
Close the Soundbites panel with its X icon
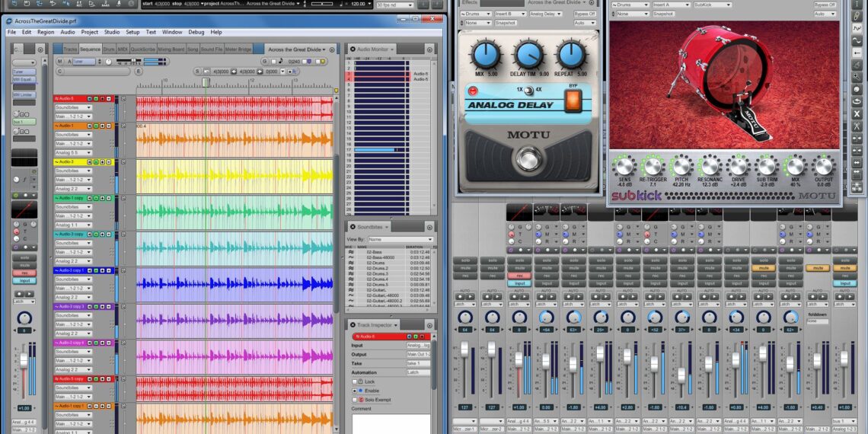pyautogui.click(x=353, y=227)
